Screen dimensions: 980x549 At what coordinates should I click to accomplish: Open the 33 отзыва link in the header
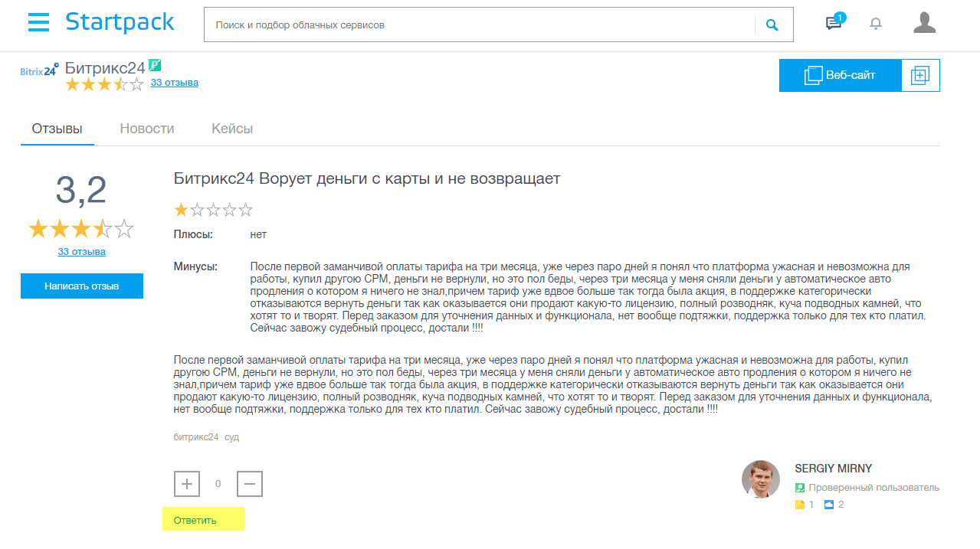[175, 82]
